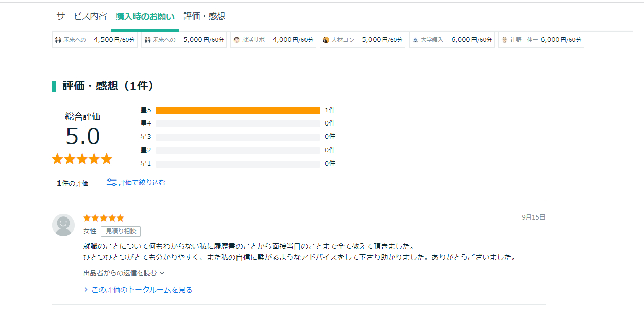Click the 人材コン service avatar icon

(325, 39)
